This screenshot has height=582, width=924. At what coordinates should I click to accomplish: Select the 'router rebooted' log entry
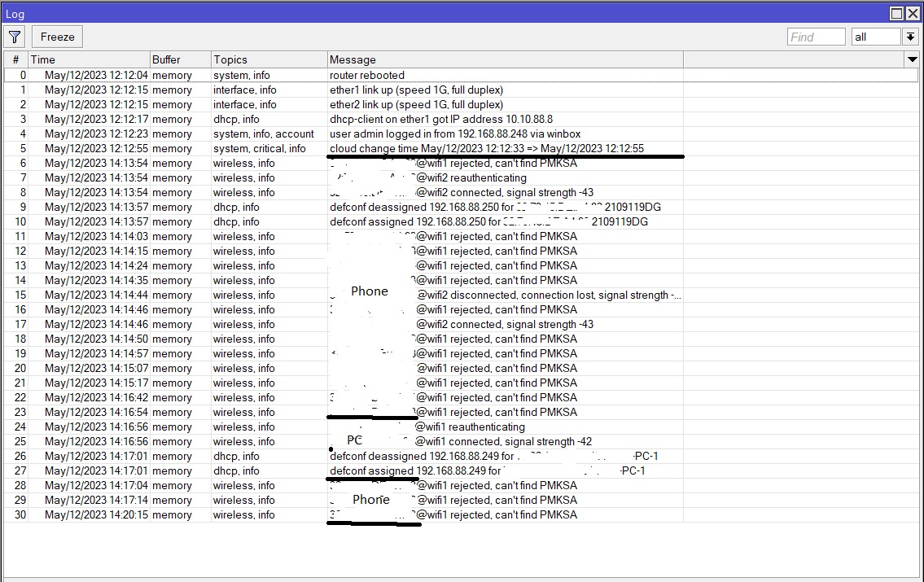coord(461,76)
